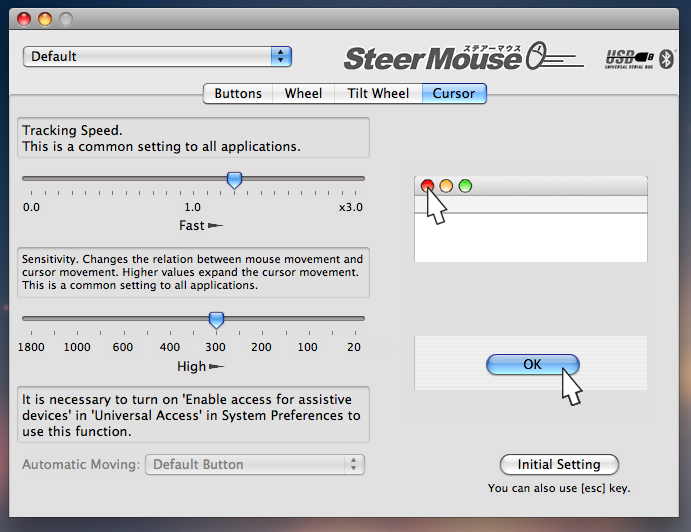Click the '400' sensitivity label
Screen dimensions: 691x532
(x=170, y=347)
